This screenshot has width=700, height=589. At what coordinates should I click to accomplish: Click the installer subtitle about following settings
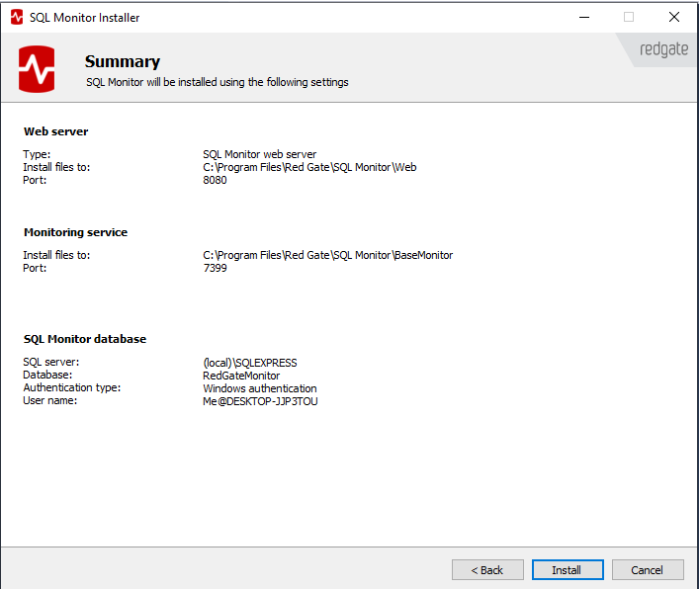click(x=217, y=82)
